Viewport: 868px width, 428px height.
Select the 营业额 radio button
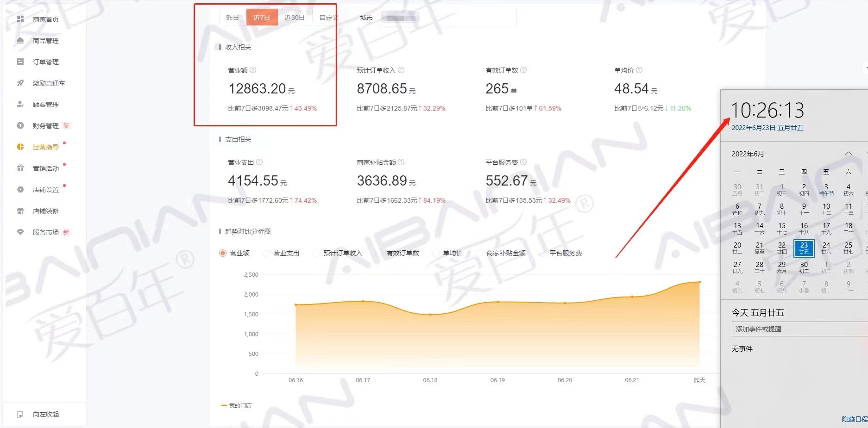[x=223, y=253]
